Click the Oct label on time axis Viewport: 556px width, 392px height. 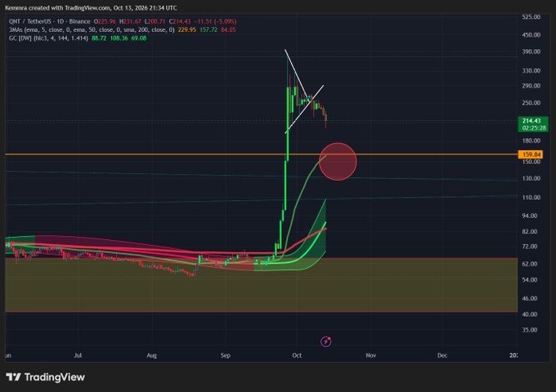[x=297, y=355]
